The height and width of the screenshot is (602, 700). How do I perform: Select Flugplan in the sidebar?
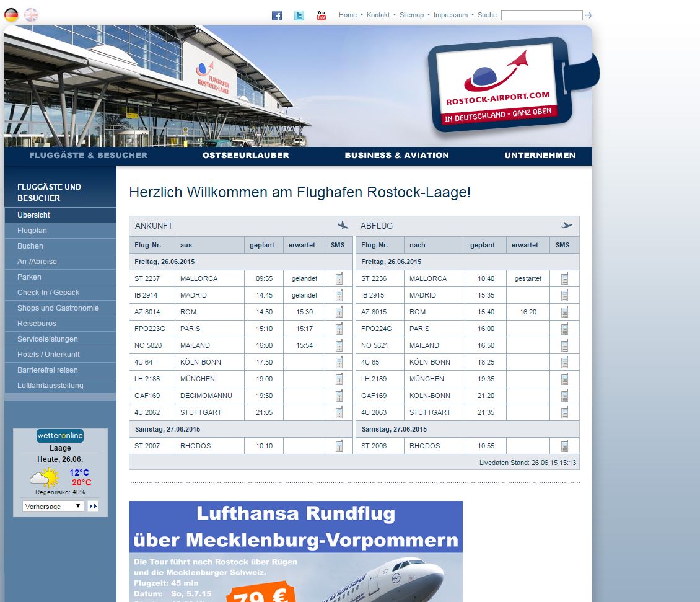[32, 231]
